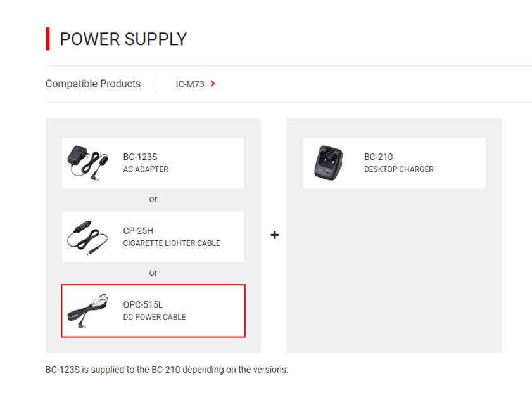Click the CIGARETTE LIGHTER CABLE label
Screen dimensions: 532x395
[172, 243]
